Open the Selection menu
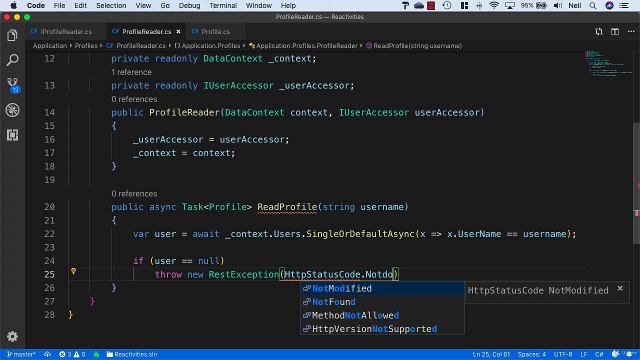 (111, 5)
